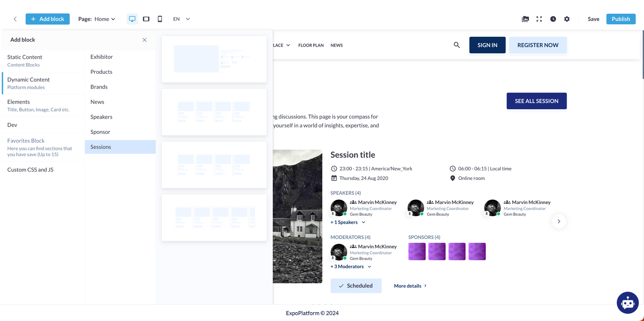This screenshot has width=644, height=321.
Task: Select Elements category
Action: click(43, 105)
